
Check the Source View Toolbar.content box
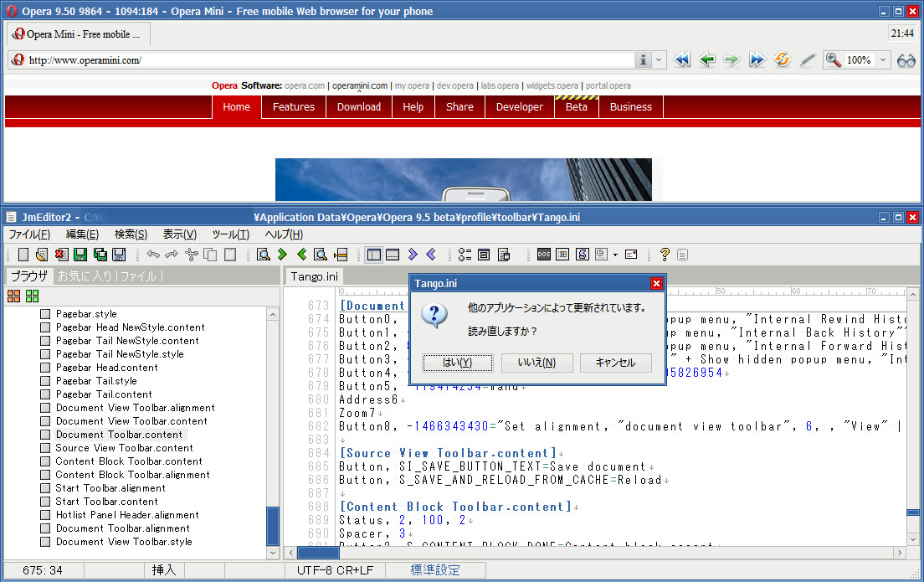point(45,448)
